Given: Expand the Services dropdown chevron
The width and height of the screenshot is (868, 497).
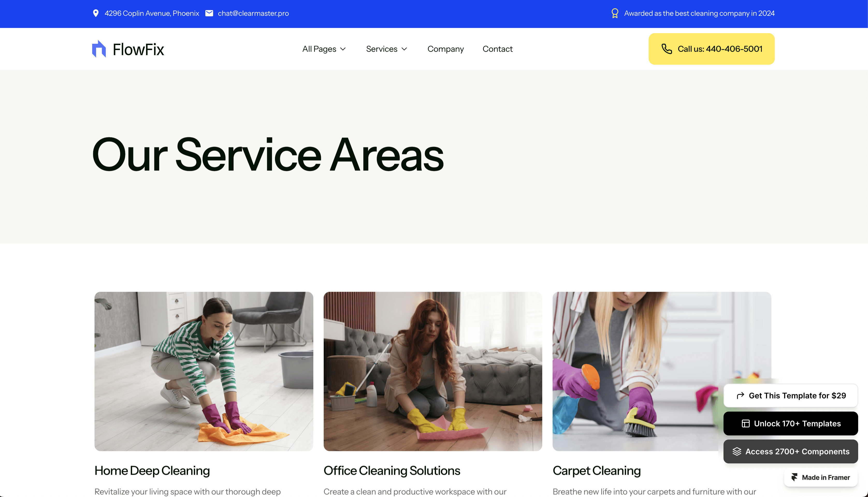Looking at the screenshot, I should click(x=404, y=49).
